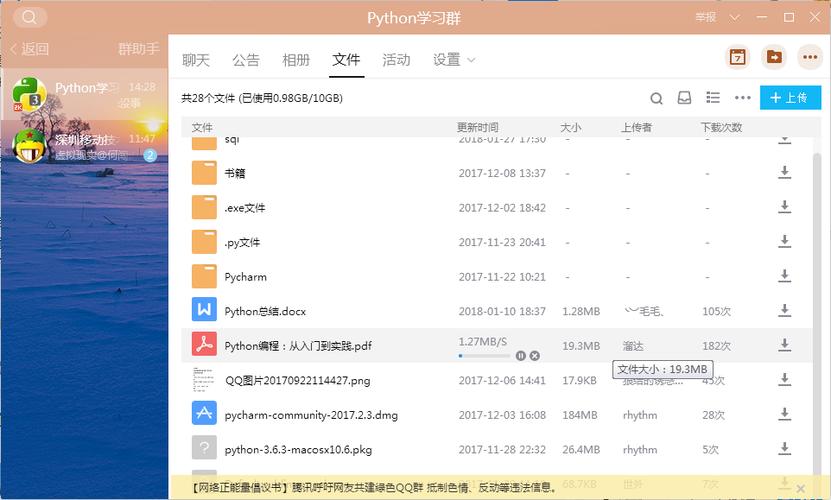Download the Pycharm folder
The image size is (831, 500).
pyautogui.click(x=784, y=276)
